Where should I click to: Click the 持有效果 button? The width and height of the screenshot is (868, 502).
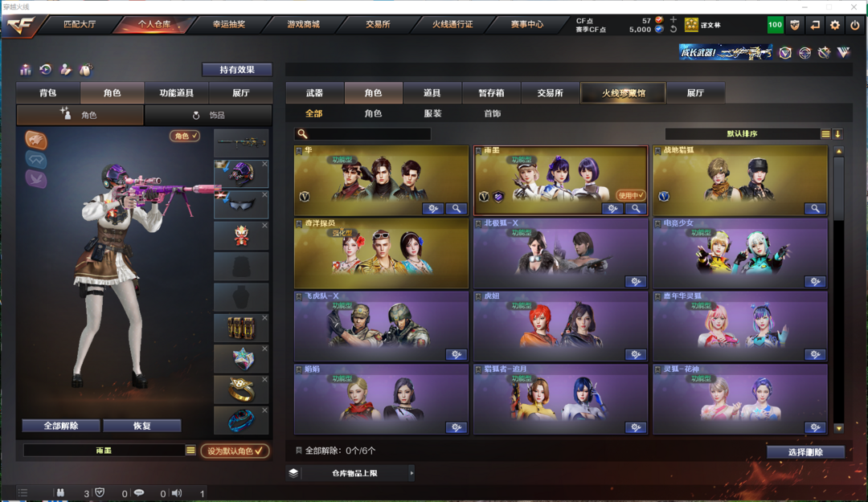[237, 70]
